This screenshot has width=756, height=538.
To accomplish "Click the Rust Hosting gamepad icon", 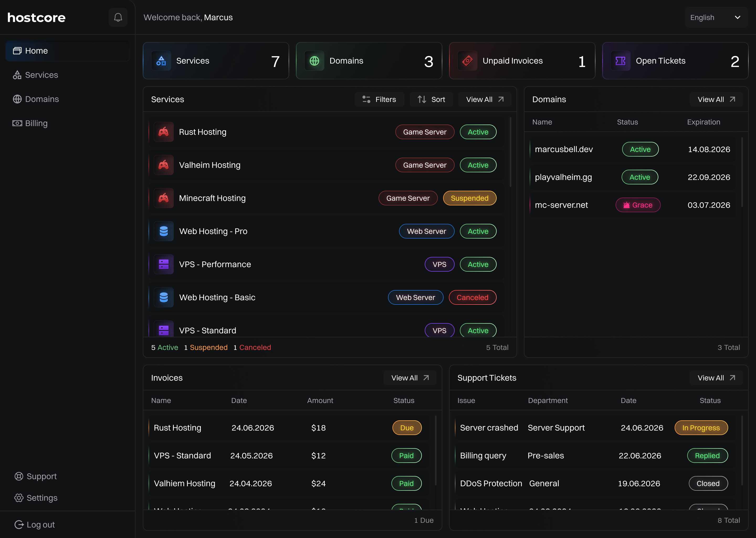I will (164, 132).
